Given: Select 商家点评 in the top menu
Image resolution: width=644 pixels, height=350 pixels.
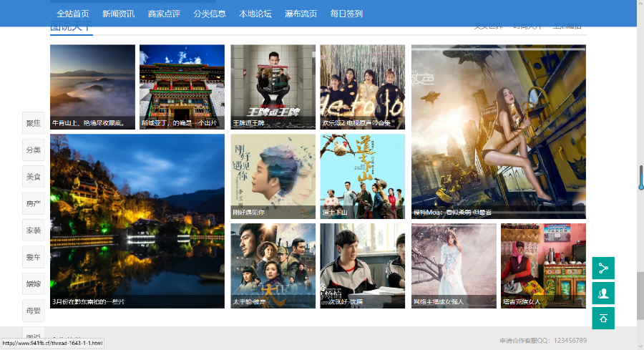Looking at the screenshot, I should pos(164,14).
